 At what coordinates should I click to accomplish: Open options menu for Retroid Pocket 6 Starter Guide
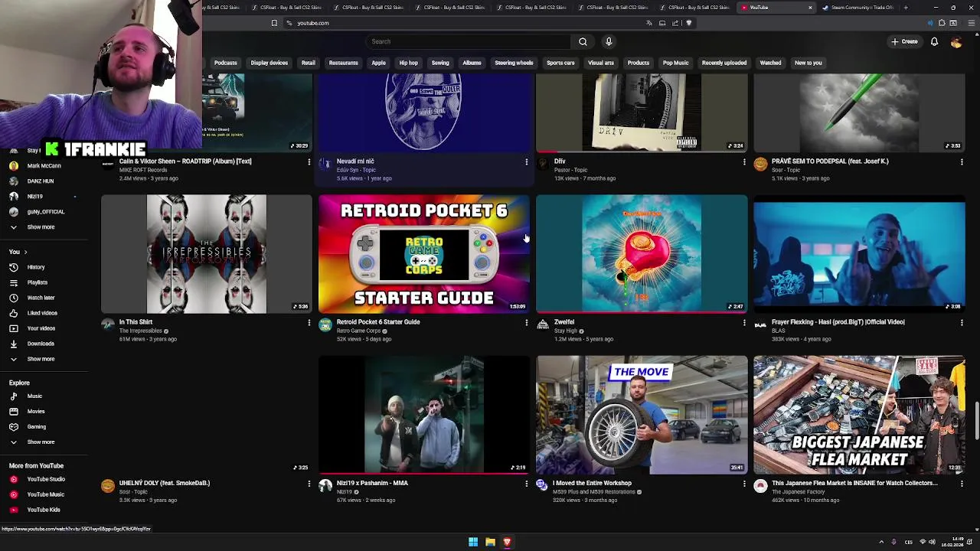(526, 323)
